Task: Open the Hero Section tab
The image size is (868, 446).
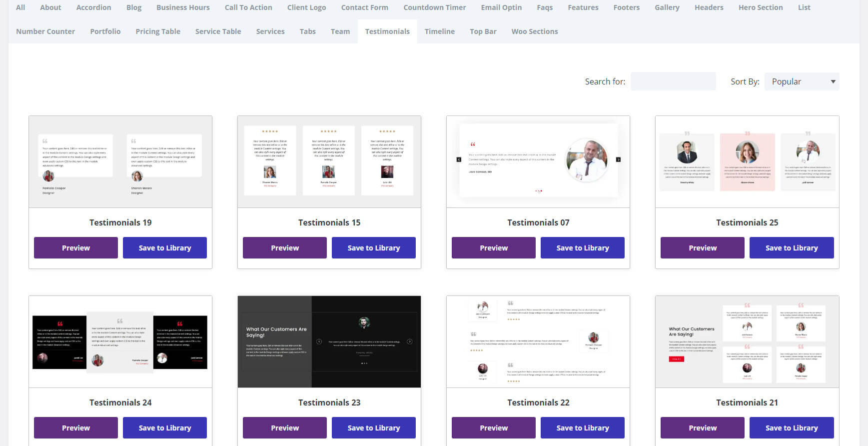Action: tap(761, 7)
